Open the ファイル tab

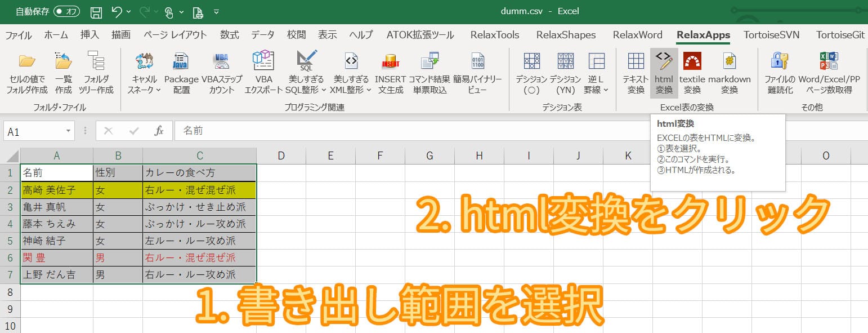19,35
